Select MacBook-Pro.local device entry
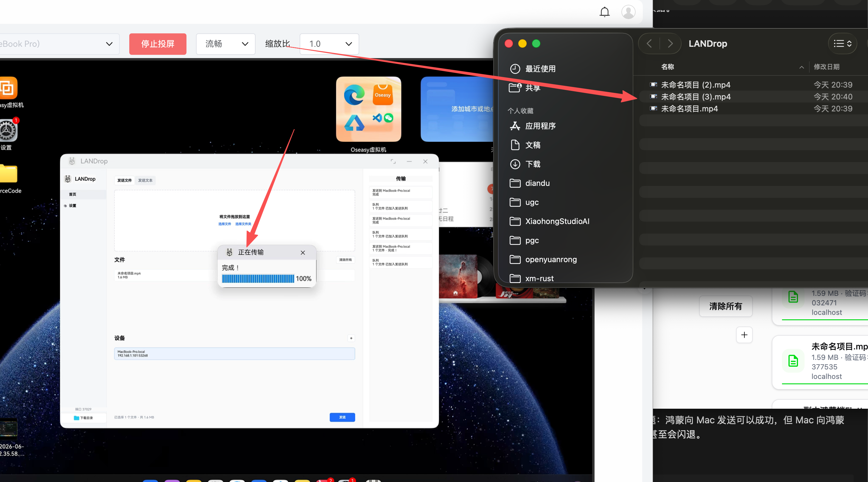868x482 pixels. (234, 354)
